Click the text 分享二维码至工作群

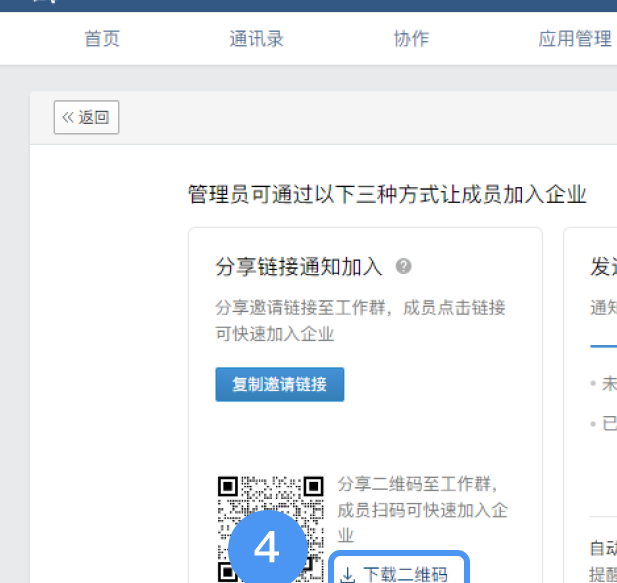417,483
